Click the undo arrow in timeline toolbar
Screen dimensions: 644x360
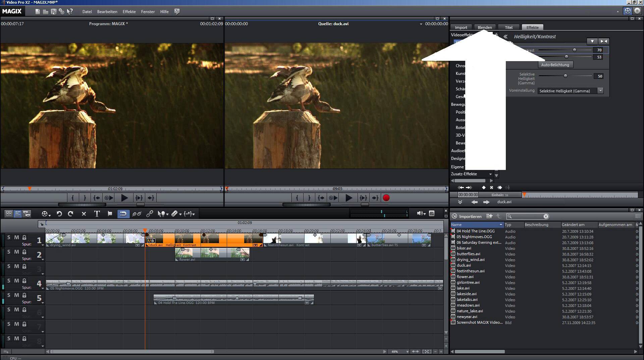pos(59,214)
